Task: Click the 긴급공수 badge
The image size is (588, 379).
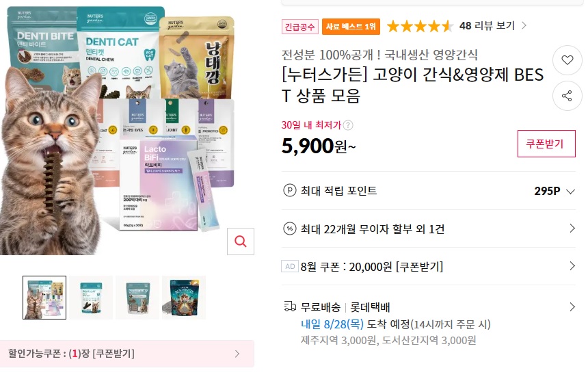Action: [x=299, y=27]
